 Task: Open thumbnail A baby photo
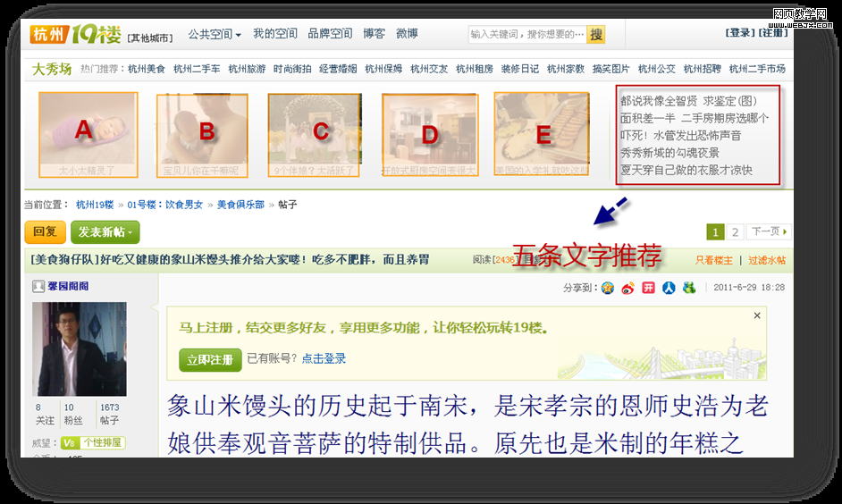click(87, 134)
